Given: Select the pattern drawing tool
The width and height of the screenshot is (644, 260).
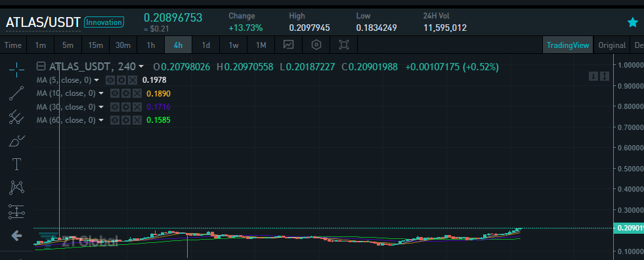Looking at the screenshot, I should (x=16, y=188).
